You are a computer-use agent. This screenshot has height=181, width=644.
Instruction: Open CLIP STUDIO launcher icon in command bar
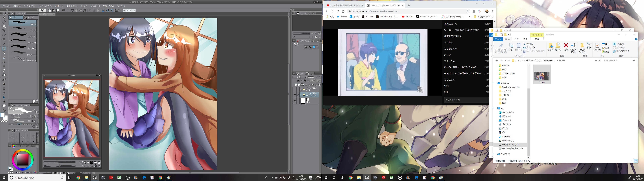pos(42,10)
